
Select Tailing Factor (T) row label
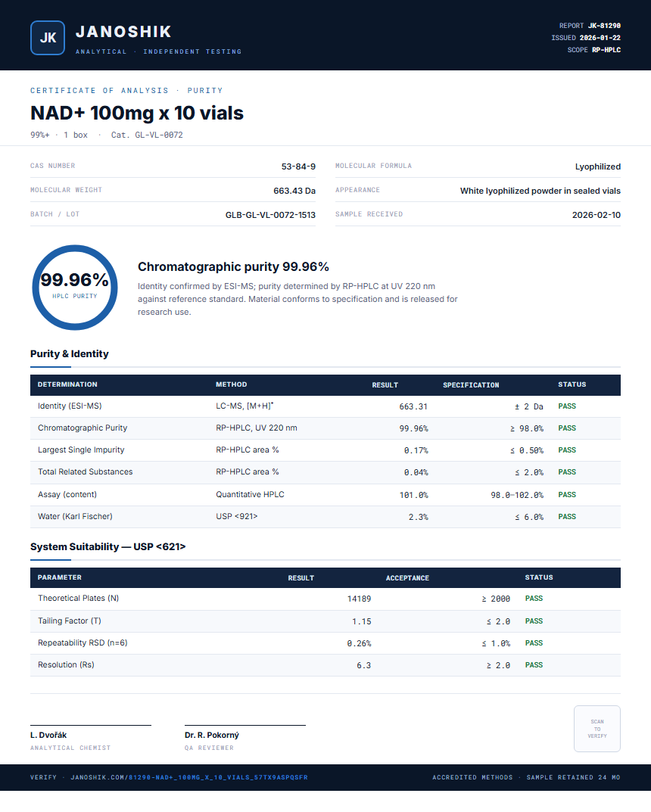click(x=70, y=621)
